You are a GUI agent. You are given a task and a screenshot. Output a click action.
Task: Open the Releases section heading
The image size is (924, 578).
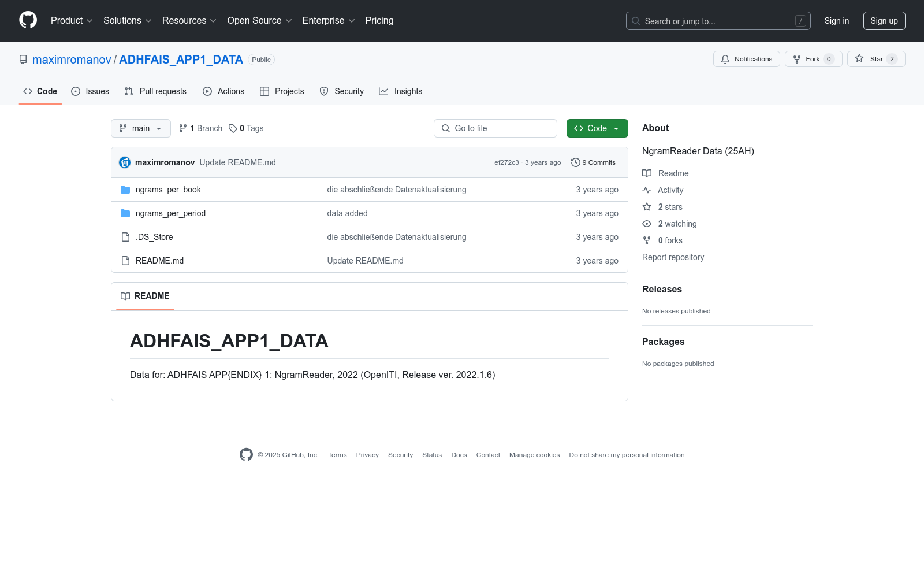tap(662, 289)
